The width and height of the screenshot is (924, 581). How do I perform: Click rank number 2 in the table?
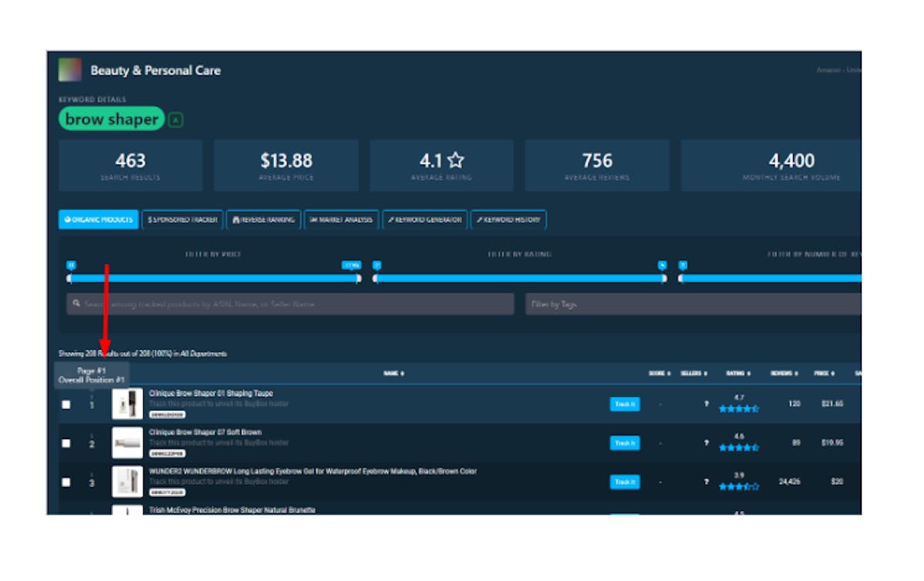[92, 444]
